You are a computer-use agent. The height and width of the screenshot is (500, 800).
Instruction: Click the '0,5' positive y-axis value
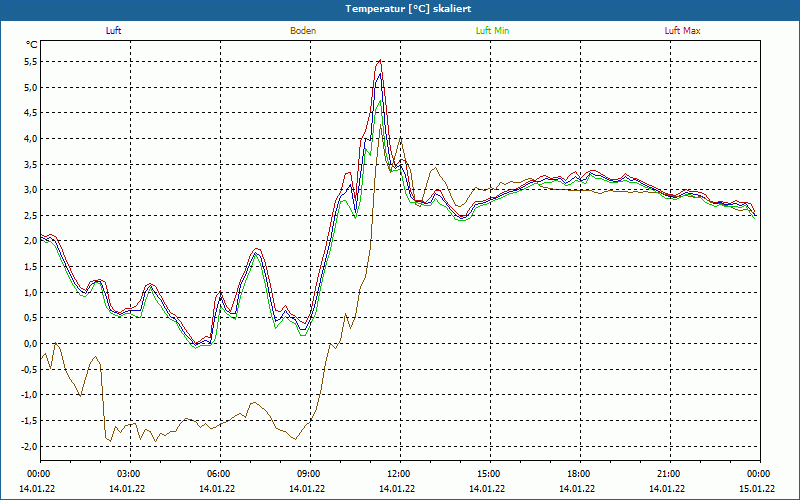click(x=31, y=318)
